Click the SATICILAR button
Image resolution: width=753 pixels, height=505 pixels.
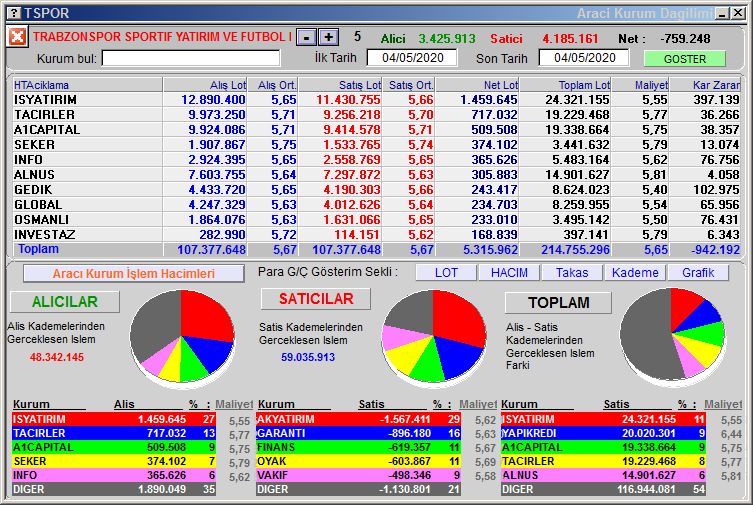(316, 299)
